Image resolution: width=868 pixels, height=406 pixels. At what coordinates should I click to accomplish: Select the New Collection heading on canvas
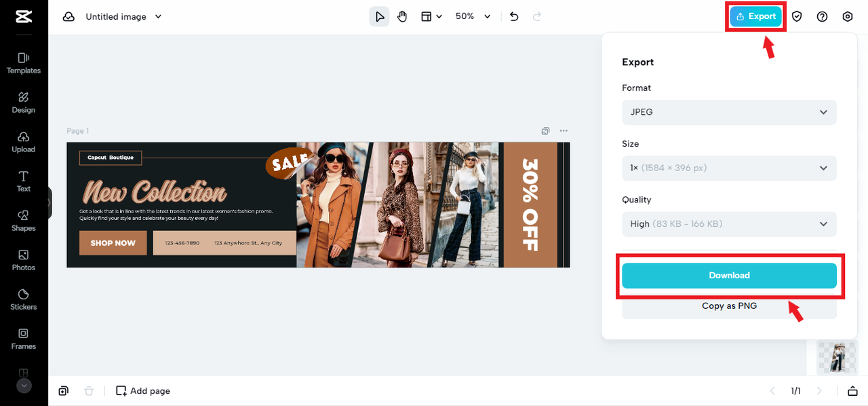(x=155, y=192)
